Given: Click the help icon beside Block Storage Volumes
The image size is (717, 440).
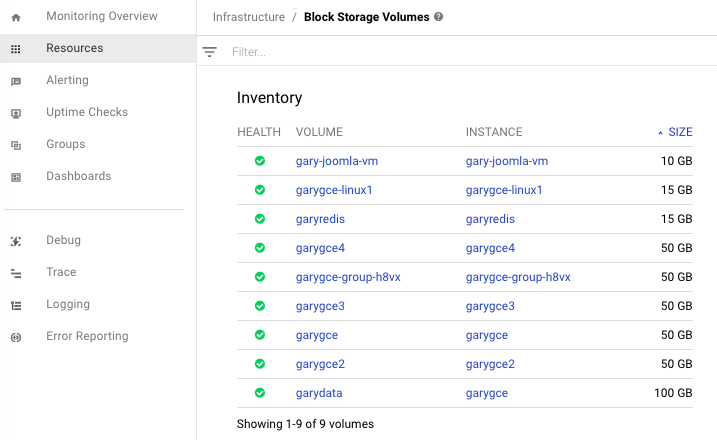Looking at the screenshot, I should [439, 17].
